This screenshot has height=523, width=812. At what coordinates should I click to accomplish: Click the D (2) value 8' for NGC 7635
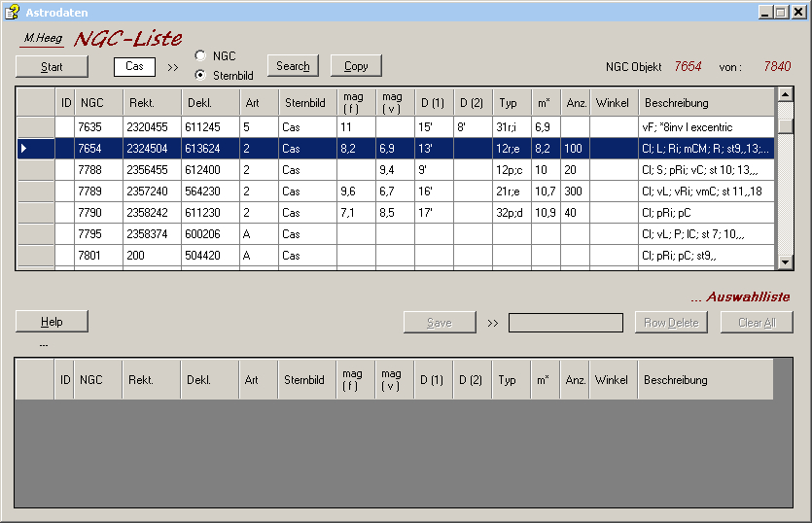[473, 127]
